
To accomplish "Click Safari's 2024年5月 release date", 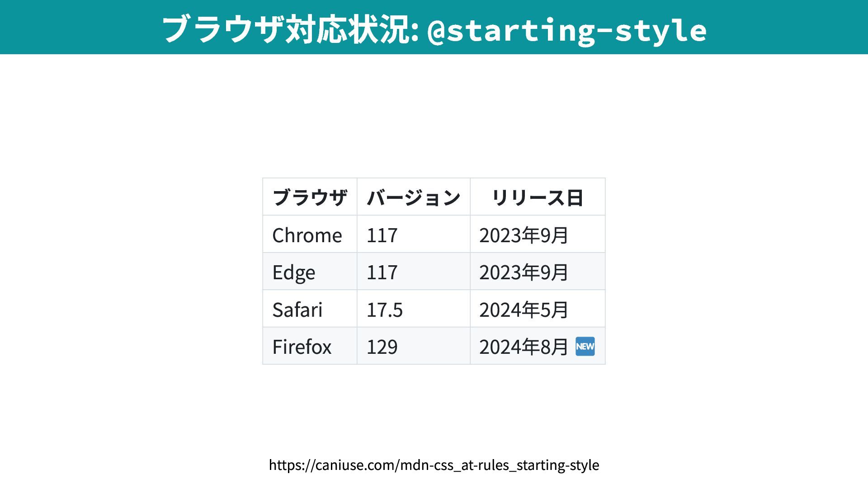I will [523, 310].
